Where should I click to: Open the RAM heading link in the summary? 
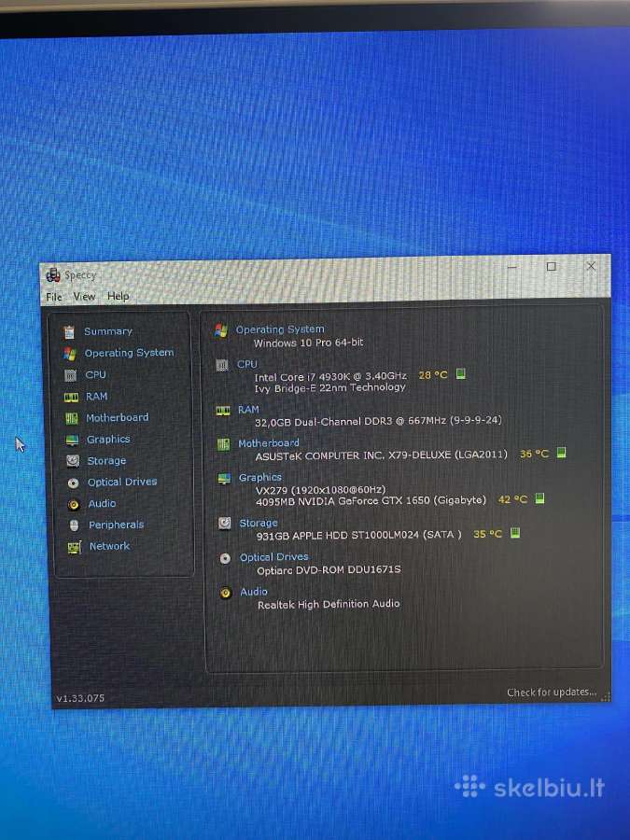pos(248,410)
